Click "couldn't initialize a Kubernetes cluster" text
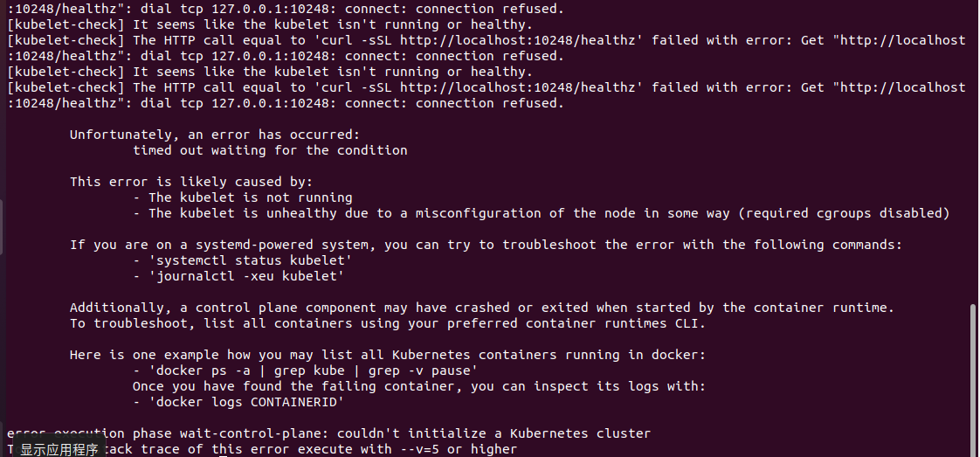The width and height of the screenshot is (980, 457). point(493,433)
